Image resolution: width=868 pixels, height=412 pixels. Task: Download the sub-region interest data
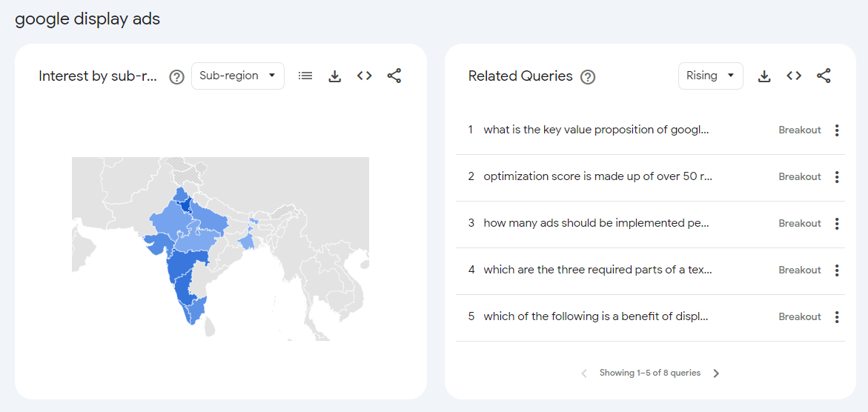335,76
